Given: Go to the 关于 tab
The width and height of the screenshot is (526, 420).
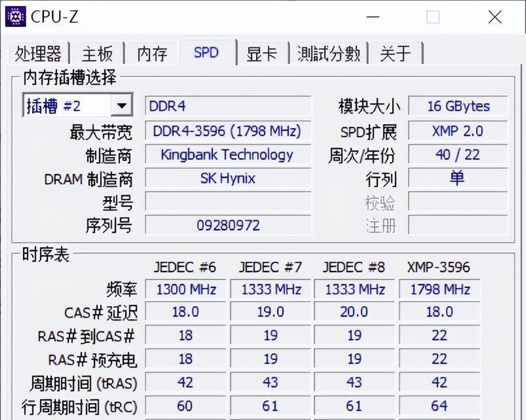Looking at the screenshot, I should click(x=395, y=53).
